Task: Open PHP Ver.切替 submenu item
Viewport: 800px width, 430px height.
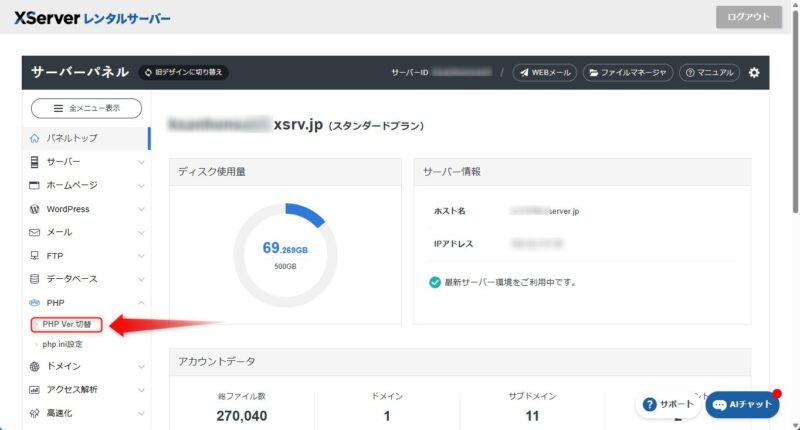Action: tap(66, 324)
